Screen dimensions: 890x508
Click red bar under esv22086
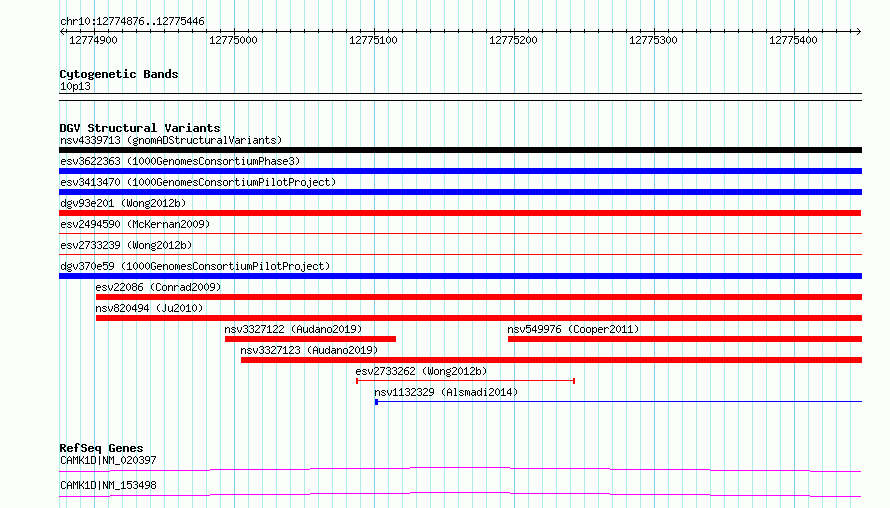point(479,297)
